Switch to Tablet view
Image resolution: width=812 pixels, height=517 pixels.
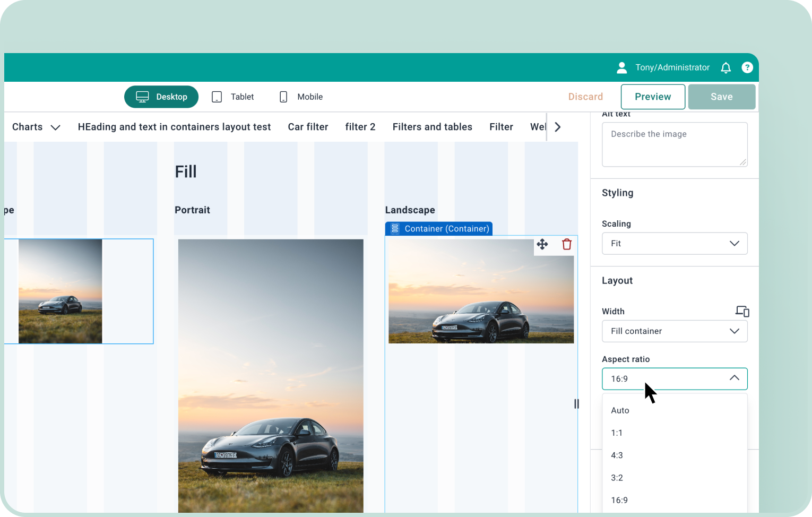232,97
